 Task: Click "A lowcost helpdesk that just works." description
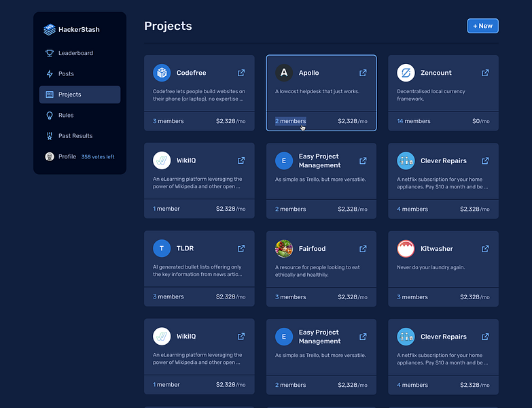[x=317, y=91]
